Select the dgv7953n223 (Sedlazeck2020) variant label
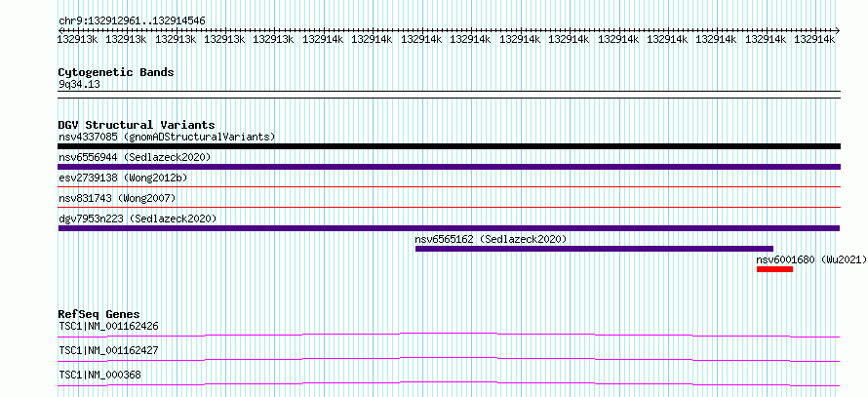The image size is (868, 397). coord(138,218)
